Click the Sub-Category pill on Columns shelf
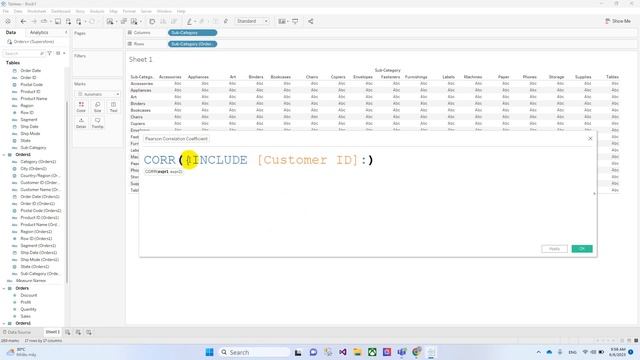Viewport: 640px width, 360px height. [x=192, y=33]
